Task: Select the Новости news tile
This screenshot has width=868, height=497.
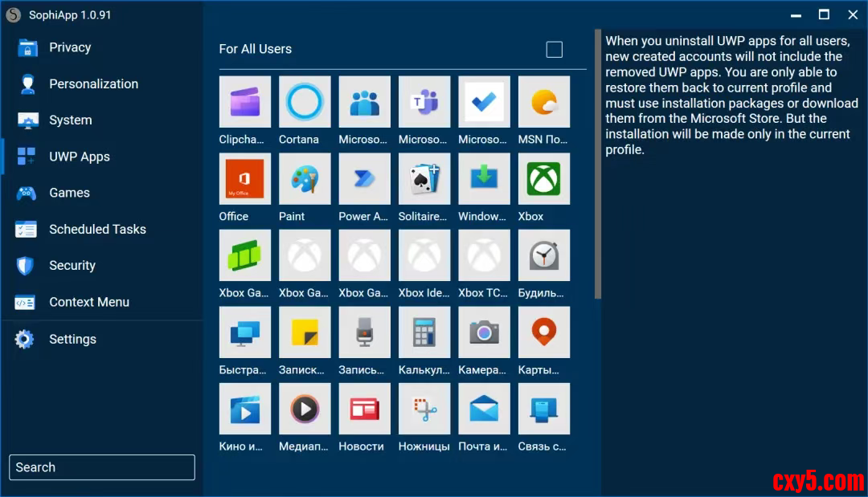Action: 364,409
